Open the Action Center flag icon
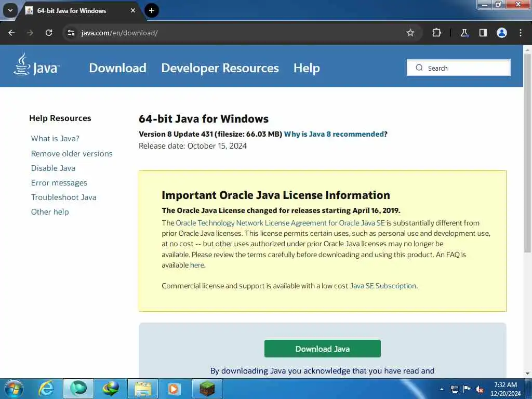 tap(467, 389)
